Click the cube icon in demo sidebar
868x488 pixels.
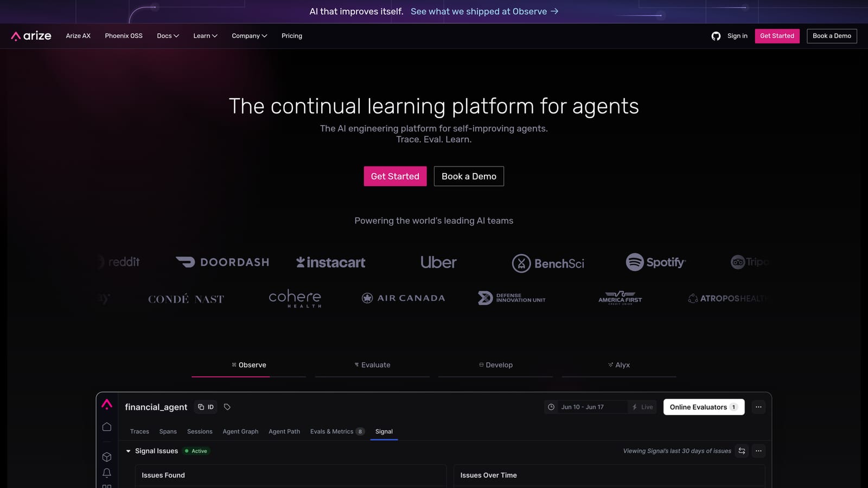coord(107,457)
